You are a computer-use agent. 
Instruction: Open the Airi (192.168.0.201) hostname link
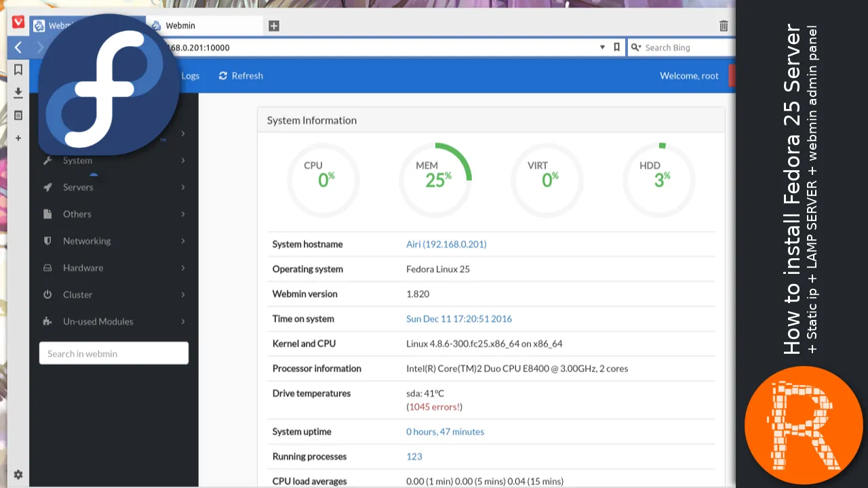(446, 244)
